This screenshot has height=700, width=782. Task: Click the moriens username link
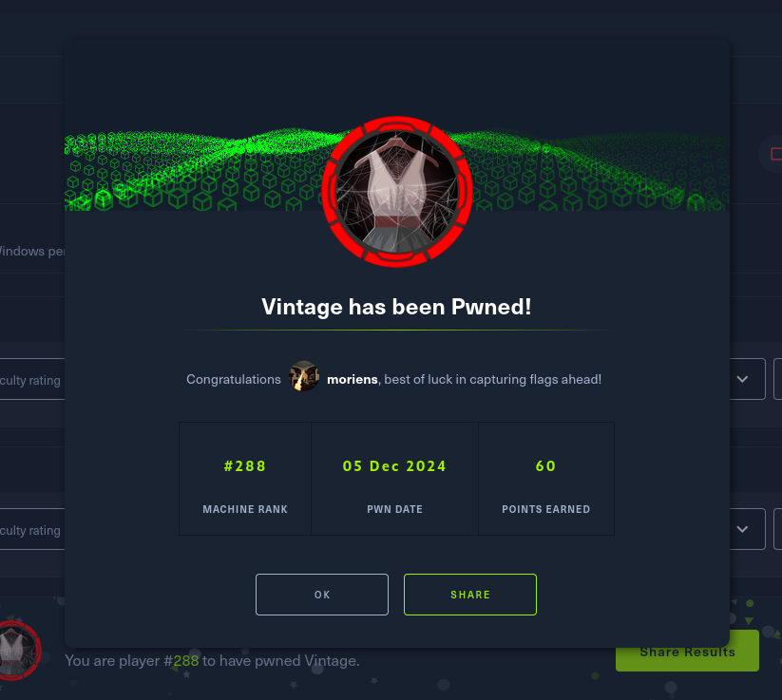pos(353,379)
